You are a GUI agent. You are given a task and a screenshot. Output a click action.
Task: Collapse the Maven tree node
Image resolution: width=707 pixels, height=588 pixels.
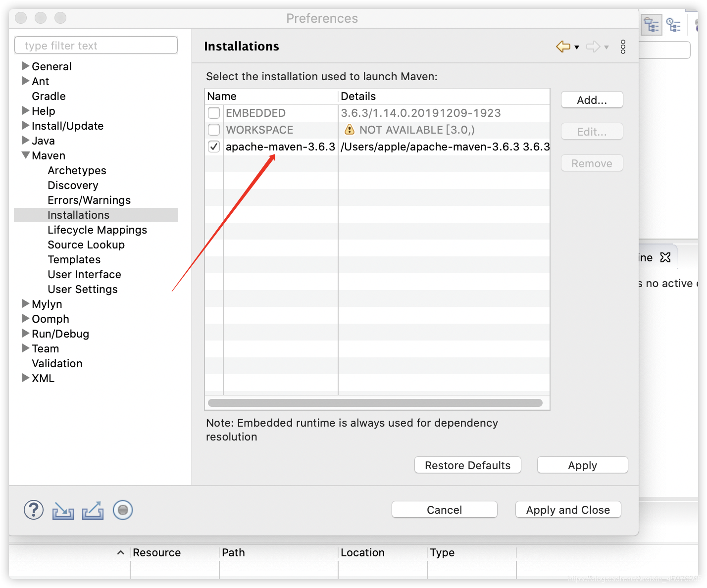click(x=26, y=155)
